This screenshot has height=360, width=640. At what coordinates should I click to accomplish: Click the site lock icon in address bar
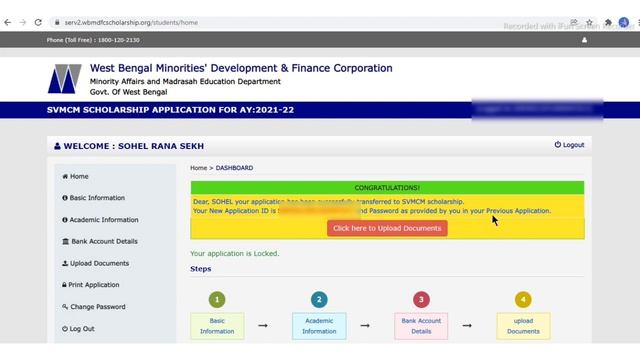coord(57,22)
